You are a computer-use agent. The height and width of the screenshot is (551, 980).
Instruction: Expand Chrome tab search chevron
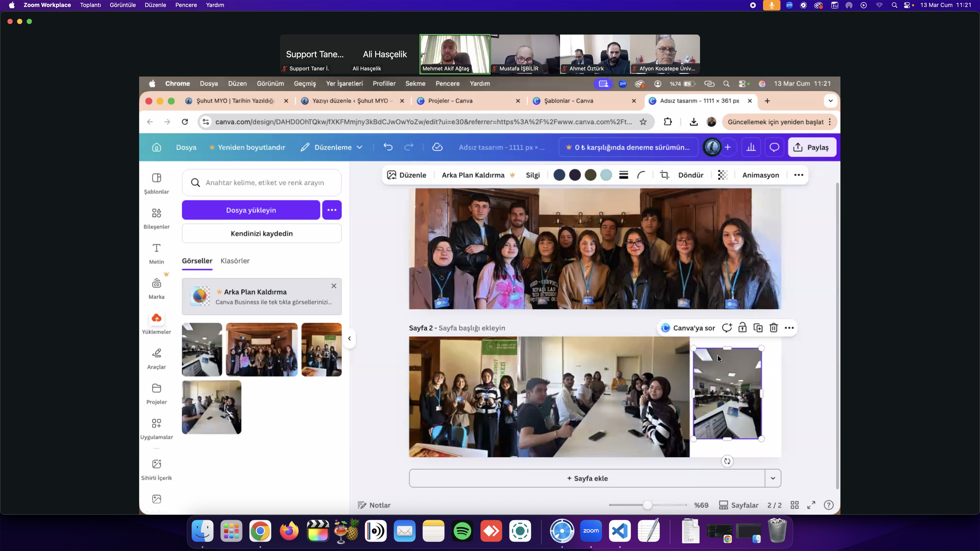pos(831,101)
